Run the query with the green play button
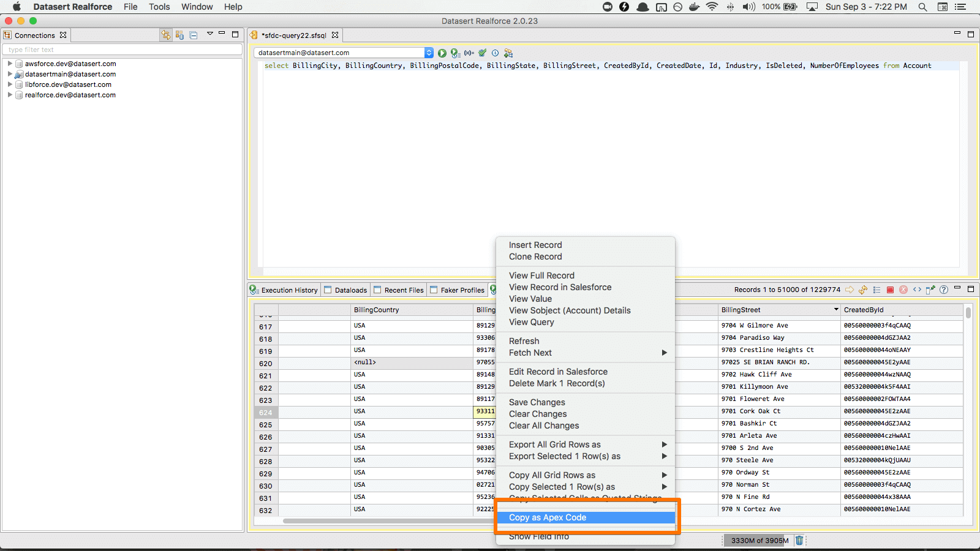This screenshot has height=551, width=980. coord(442,53)
